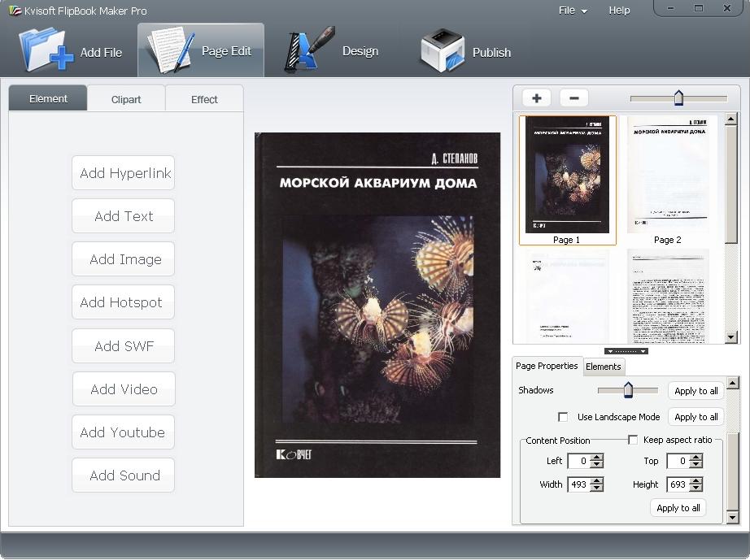
Task: Click the Width value input field
Action: (x=578, y=484)
